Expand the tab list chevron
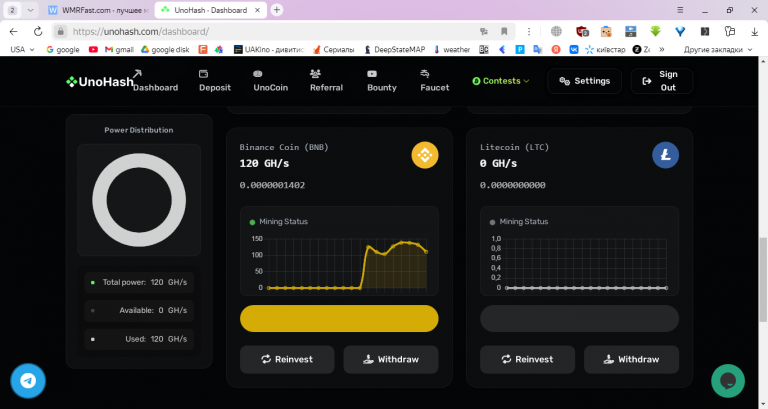Image resolution: width=768 pixels, height=409 pixels. click(30, 10)
